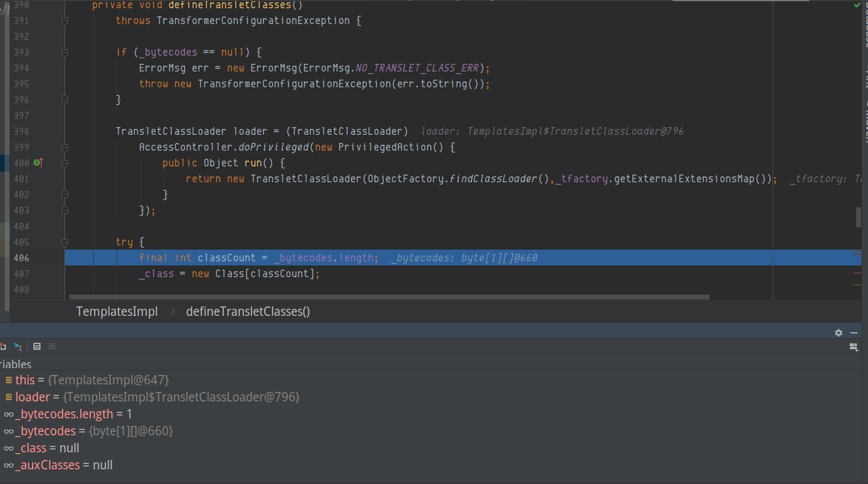Click vertical scrollbar thumb of editor

pos(859,217)
